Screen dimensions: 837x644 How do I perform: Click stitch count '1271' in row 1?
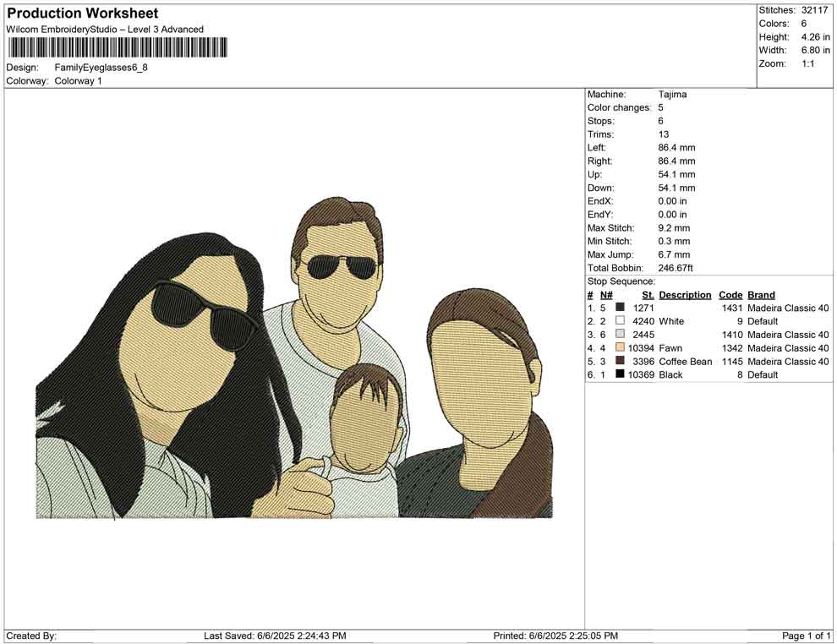click(643, 308)
